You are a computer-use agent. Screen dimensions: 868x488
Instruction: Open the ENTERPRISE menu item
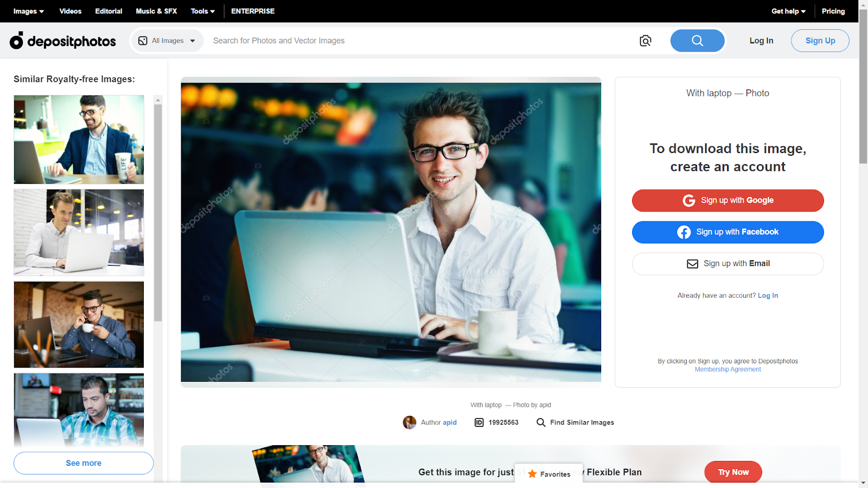click(253, 11)
